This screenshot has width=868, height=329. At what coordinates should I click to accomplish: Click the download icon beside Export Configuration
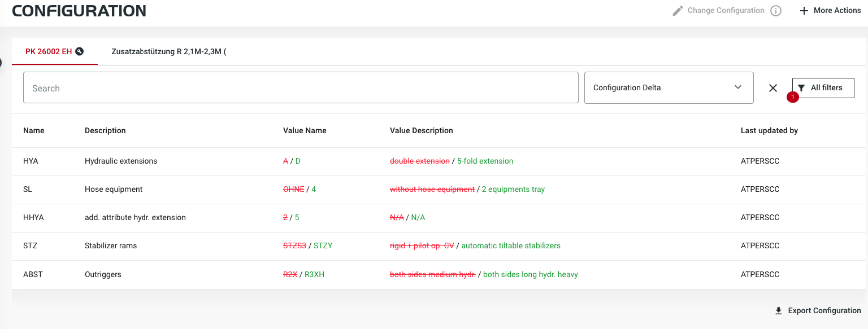pyautogui.click(x=779, y=310)
